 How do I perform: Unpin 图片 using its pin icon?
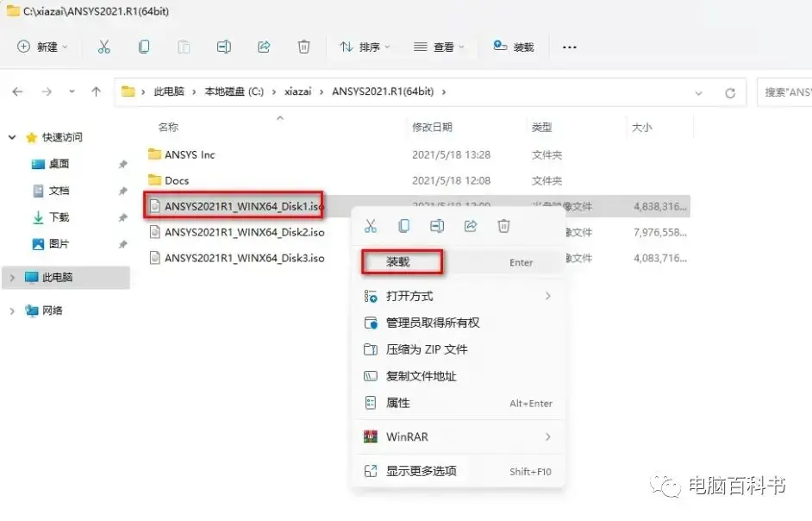pyautogui.click(x=122, y=244)
